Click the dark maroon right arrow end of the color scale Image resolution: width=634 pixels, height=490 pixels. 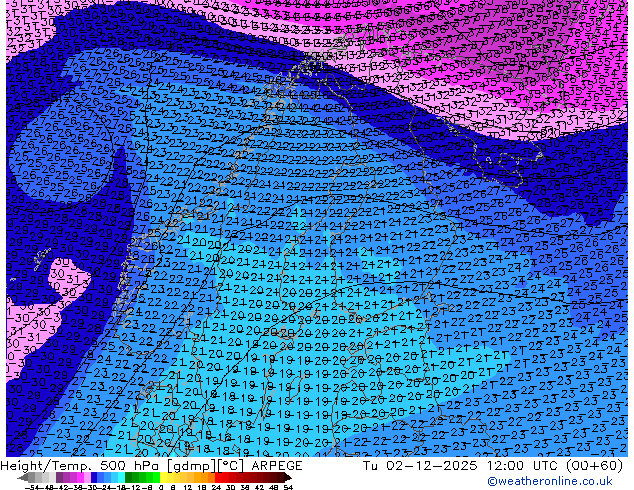click(x=288, y=478)
